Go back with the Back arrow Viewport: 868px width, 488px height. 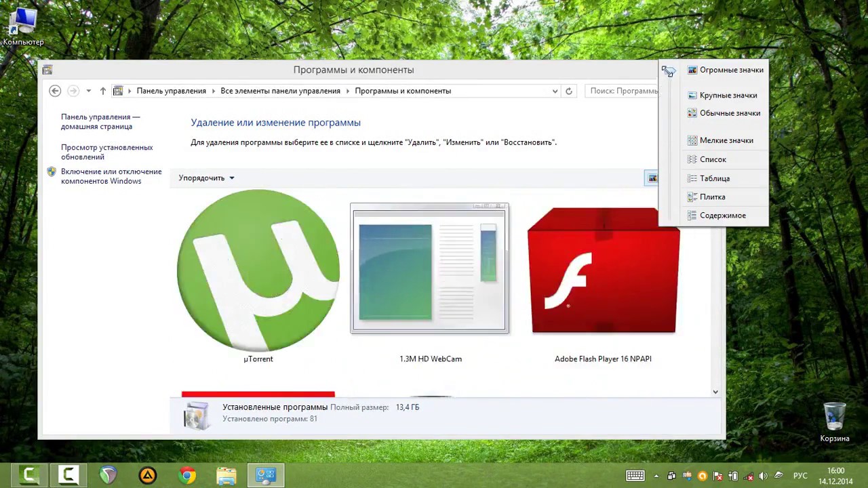(55, 91)
